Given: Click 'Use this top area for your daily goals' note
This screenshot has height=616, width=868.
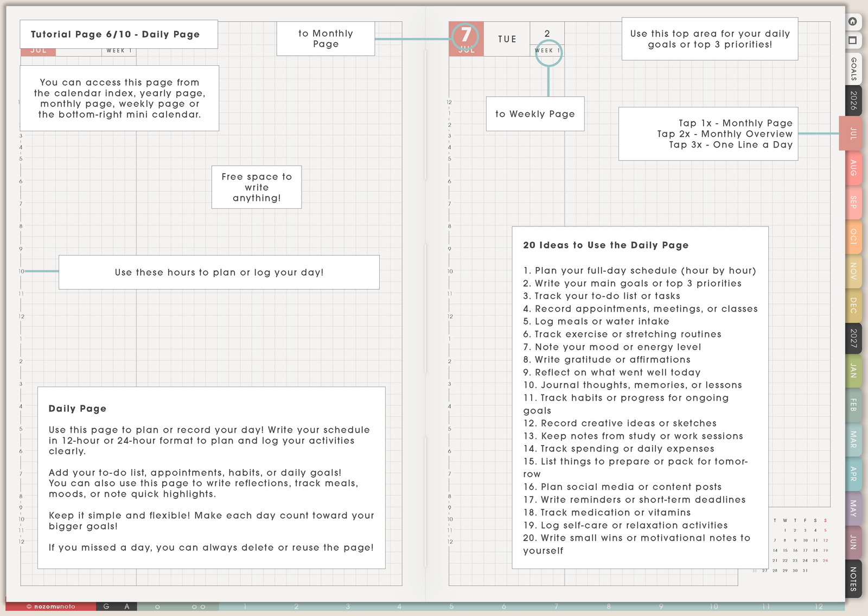Looking at the screenshot, I should pos(710,39).
